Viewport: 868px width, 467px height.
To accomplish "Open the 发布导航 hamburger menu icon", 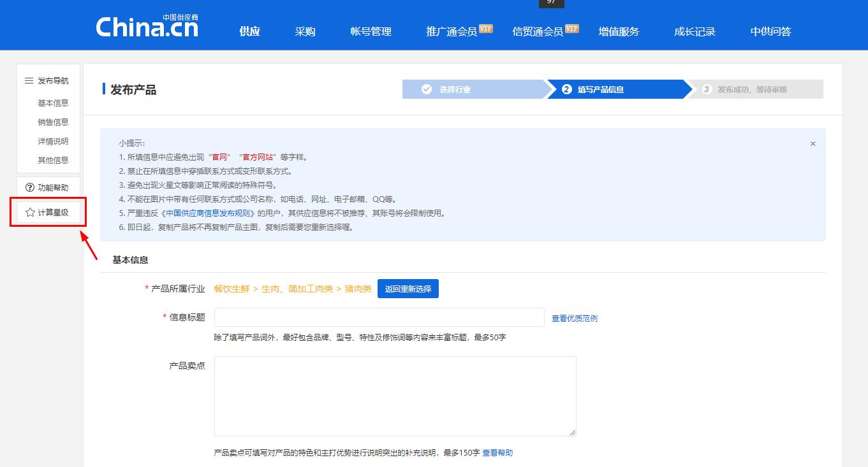I will pyautogui.click(x=28, y=80).
